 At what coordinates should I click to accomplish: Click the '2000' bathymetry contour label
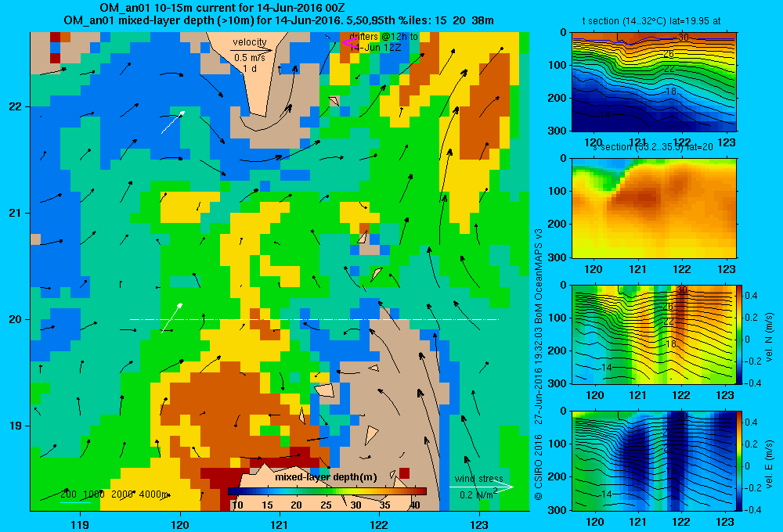122,494
